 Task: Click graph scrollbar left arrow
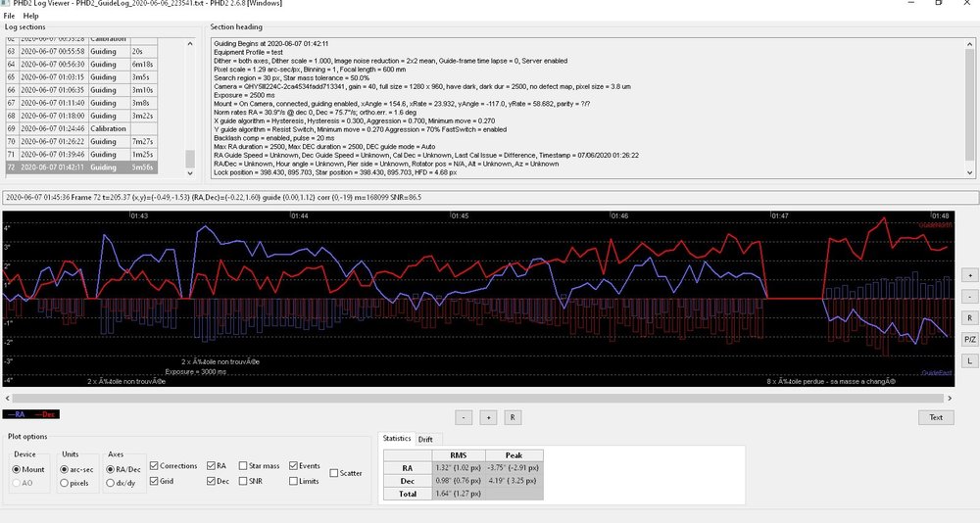(8, 398)
